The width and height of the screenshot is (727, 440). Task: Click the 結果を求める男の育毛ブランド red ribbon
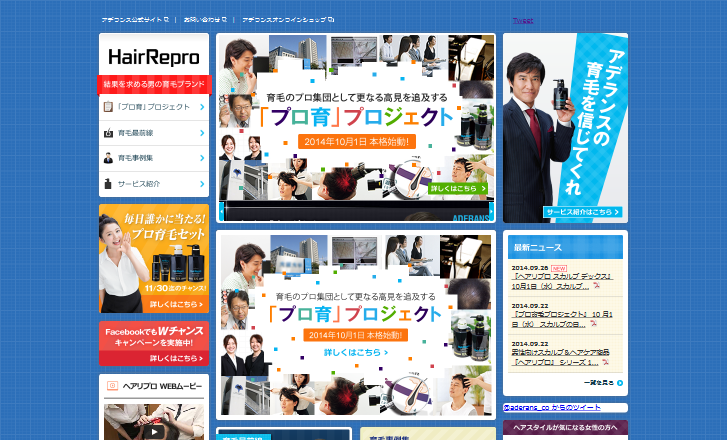(x=154, y=84)
